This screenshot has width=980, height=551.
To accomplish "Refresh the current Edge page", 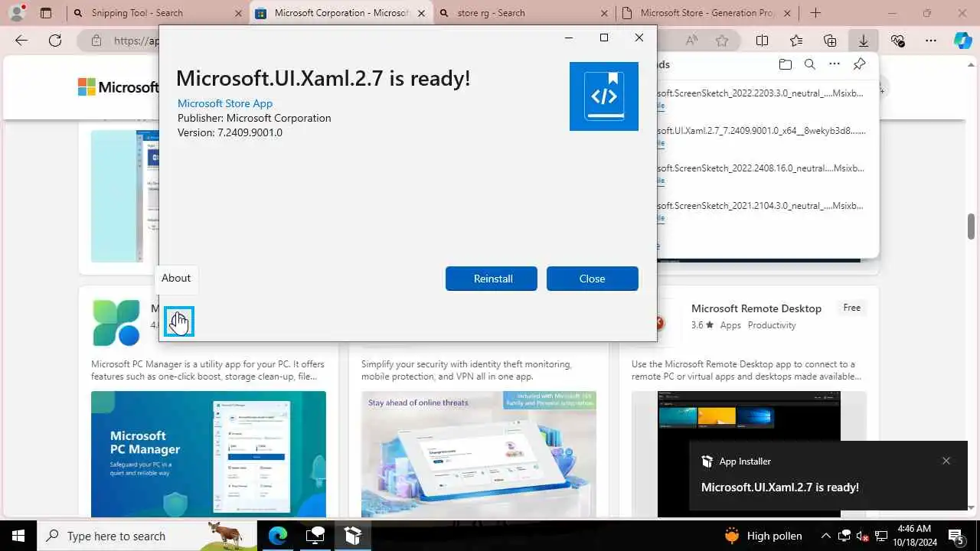I will [x=55, y=41].
